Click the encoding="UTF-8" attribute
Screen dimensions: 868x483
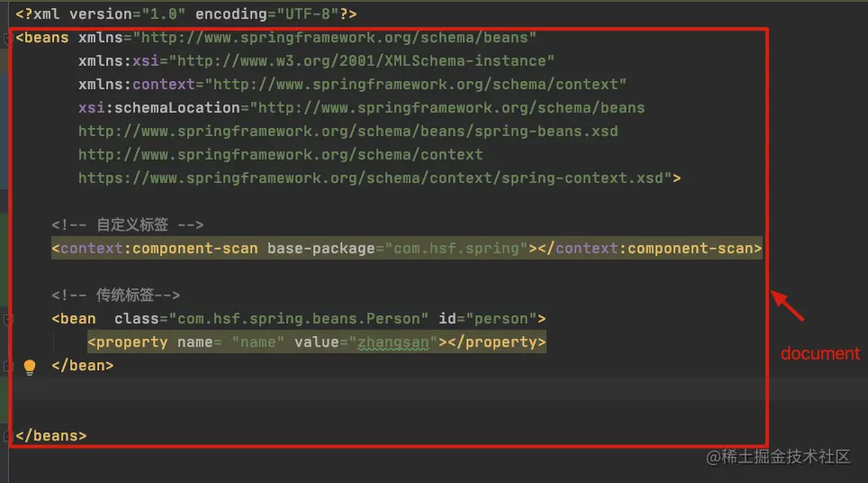[267, 14]
